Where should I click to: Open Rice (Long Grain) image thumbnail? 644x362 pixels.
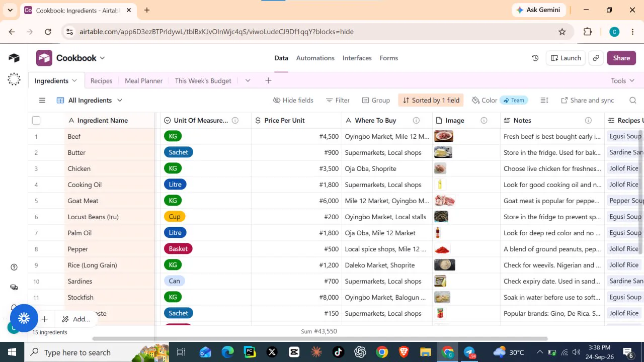click(x=445, y=265)
